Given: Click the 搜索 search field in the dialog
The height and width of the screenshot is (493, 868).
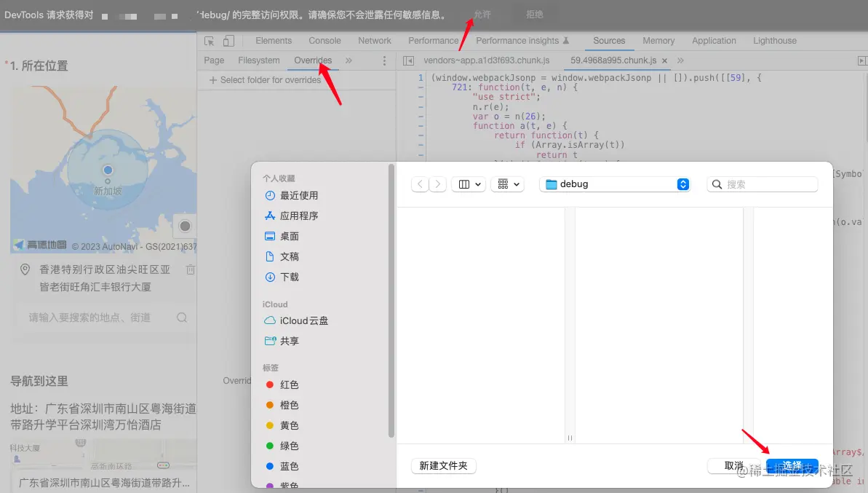Looking at the screenshot, I should click(762, 184).
